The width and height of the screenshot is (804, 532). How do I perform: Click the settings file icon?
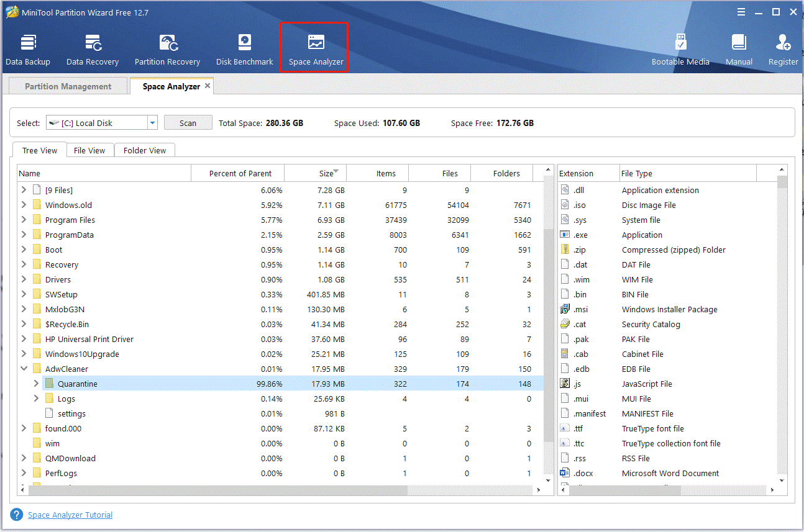49,413
